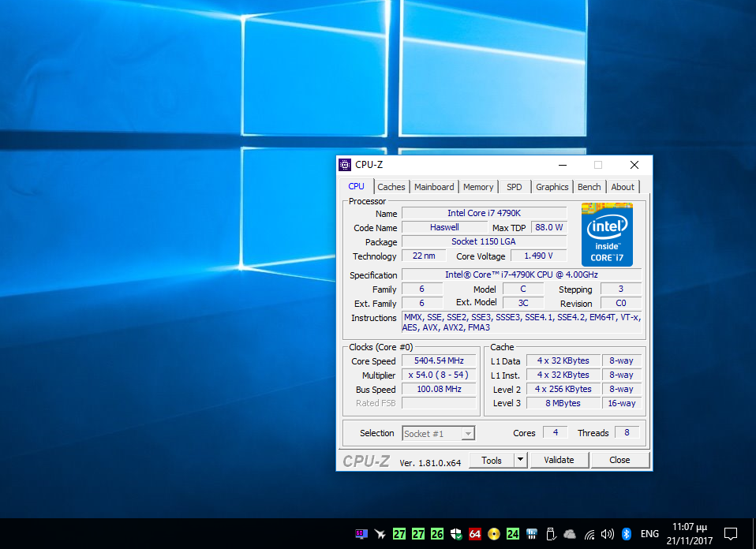Open the Action Center notification icon
Screen dimensions: 756x549
click(x=731, y=533)
